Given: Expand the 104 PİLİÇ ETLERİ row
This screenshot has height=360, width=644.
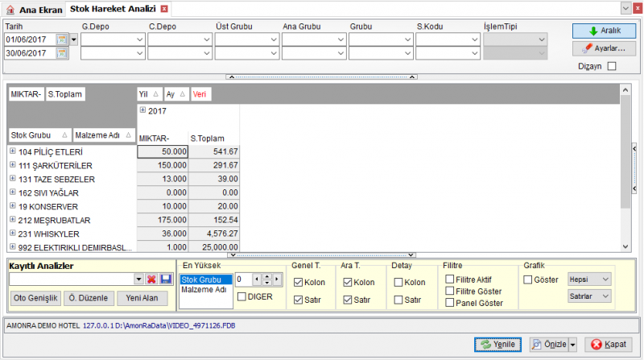Looking at the screenshot, I should 13,151.
